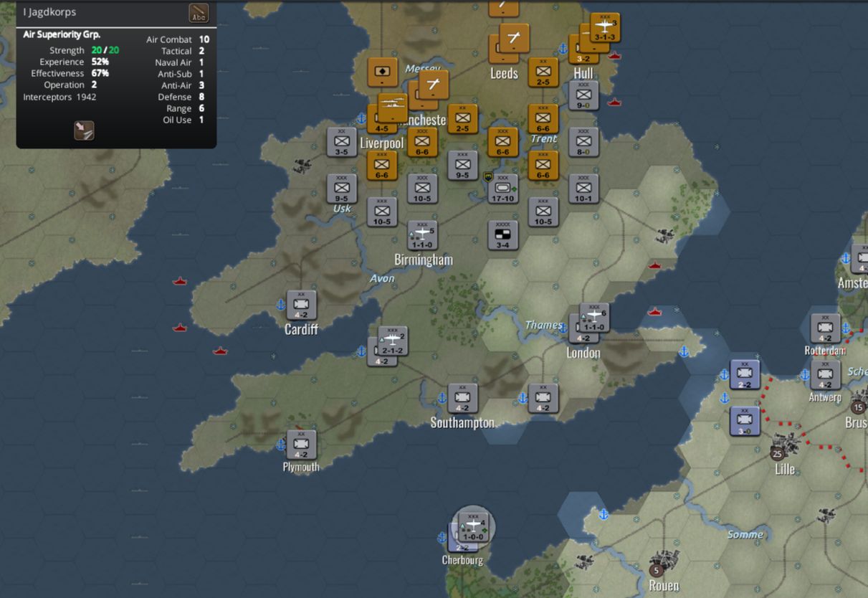Select the garrison unit at Cardiff
Image resolution: width=868 pixels, height=598 pixels.
(x=302, y=305)
